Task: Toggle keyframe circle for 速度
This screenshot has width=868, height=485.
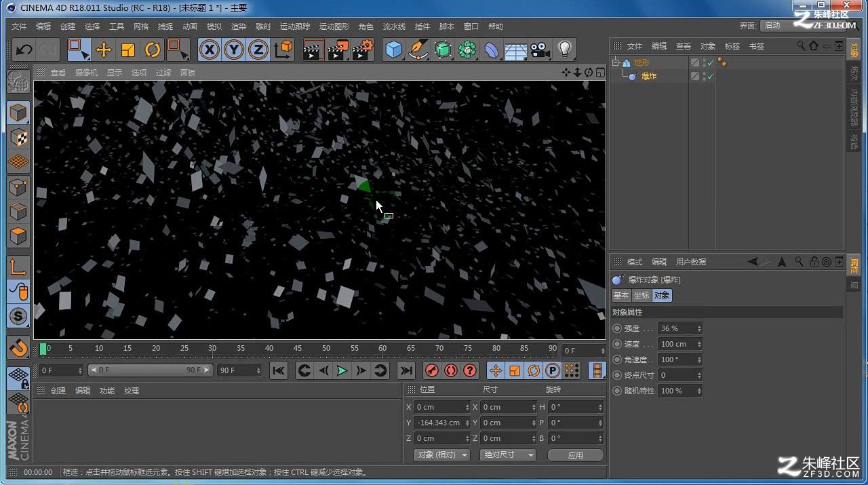Action: (617, 344)
